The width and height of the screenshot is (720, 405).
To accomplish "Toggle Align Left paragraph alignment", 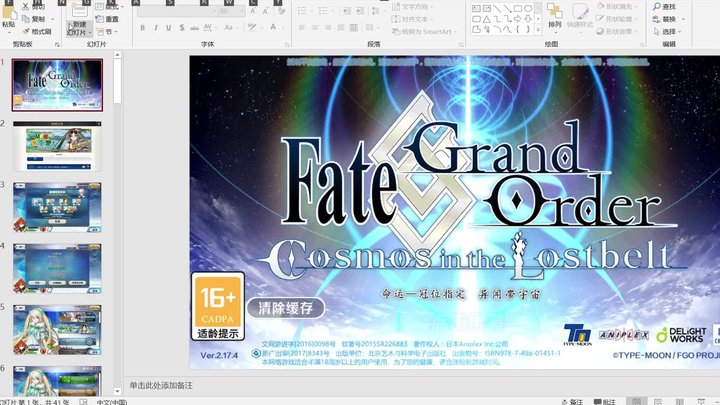I will coord(302,28).
